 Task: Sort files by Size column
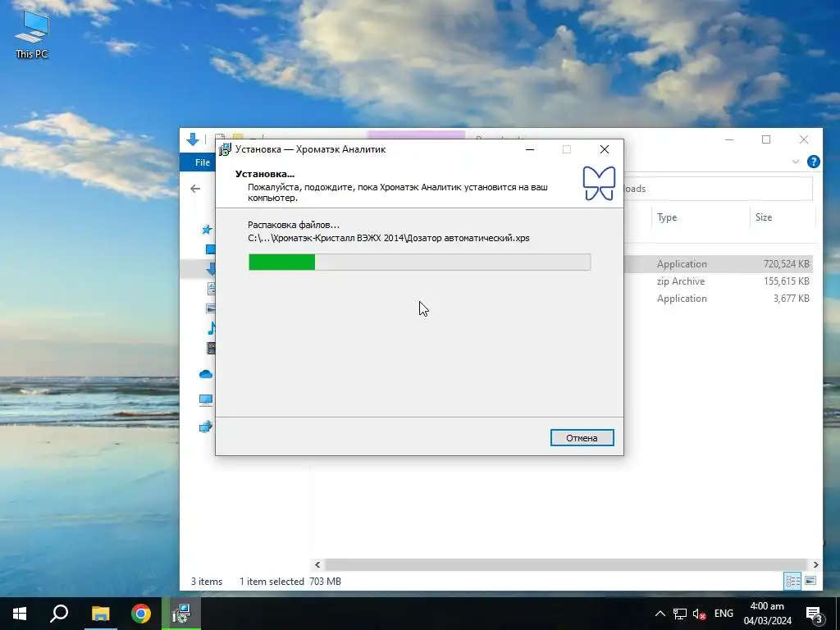pos(764,217)
